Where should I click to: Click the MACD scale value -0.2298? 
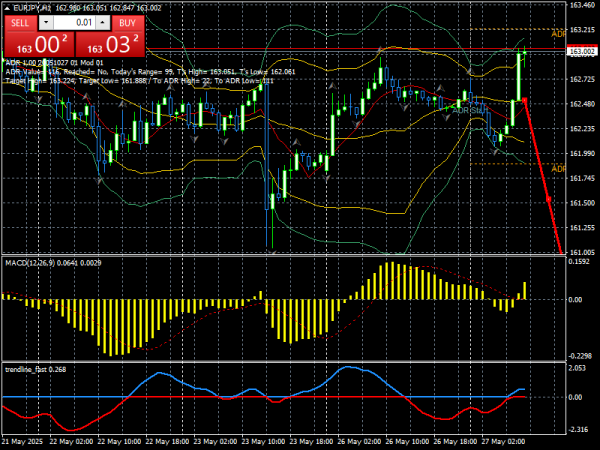[x=580, y=356]
